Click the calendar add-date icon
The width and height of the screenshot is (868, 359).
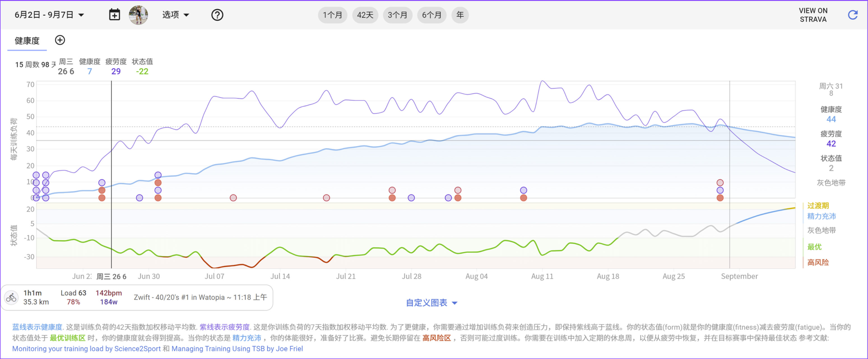pyautogui.click(x=114, y=15)
